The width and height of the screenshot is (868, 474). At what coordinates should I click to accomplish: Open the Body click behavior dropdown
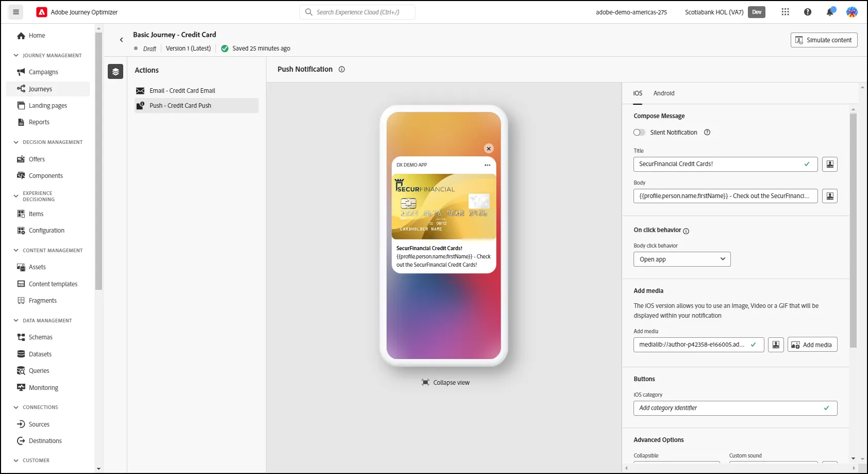coord(682,259)
